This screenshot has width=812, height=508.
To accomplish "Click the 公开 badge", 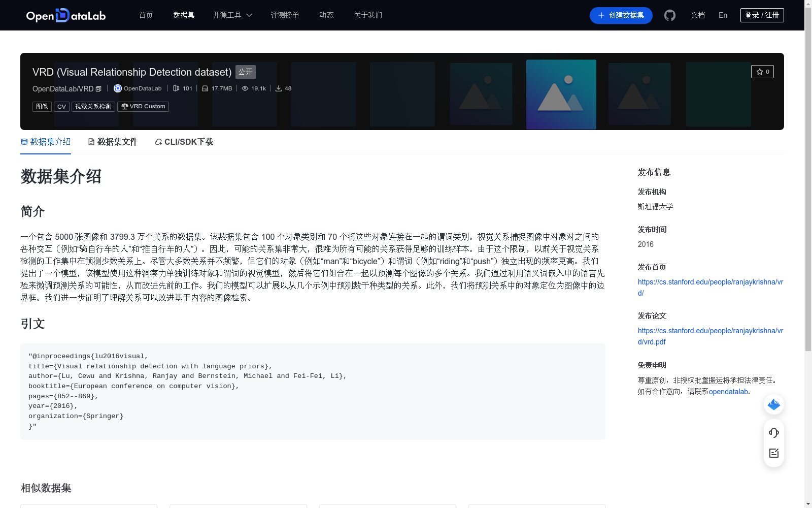I will [246, 72].
